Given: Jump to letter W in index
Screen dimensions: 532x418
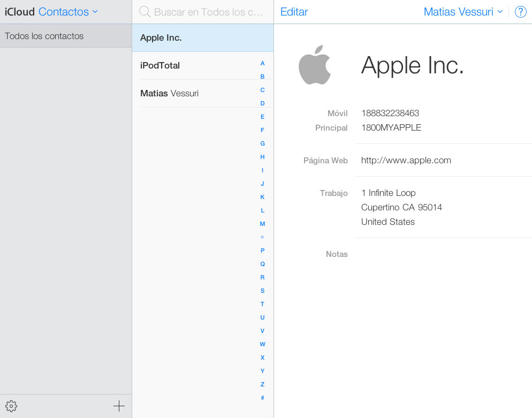Looking at the screenshot, I should click(262, 344).
